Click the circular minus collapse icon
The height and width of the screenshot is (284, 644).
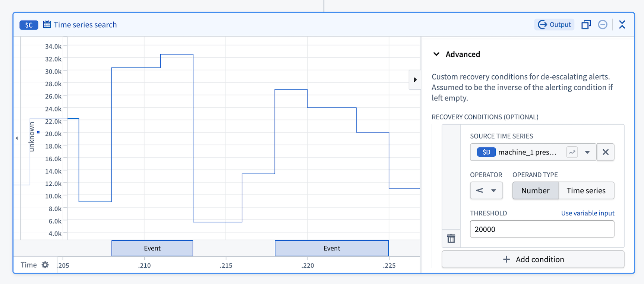click(x=603, y=25)
